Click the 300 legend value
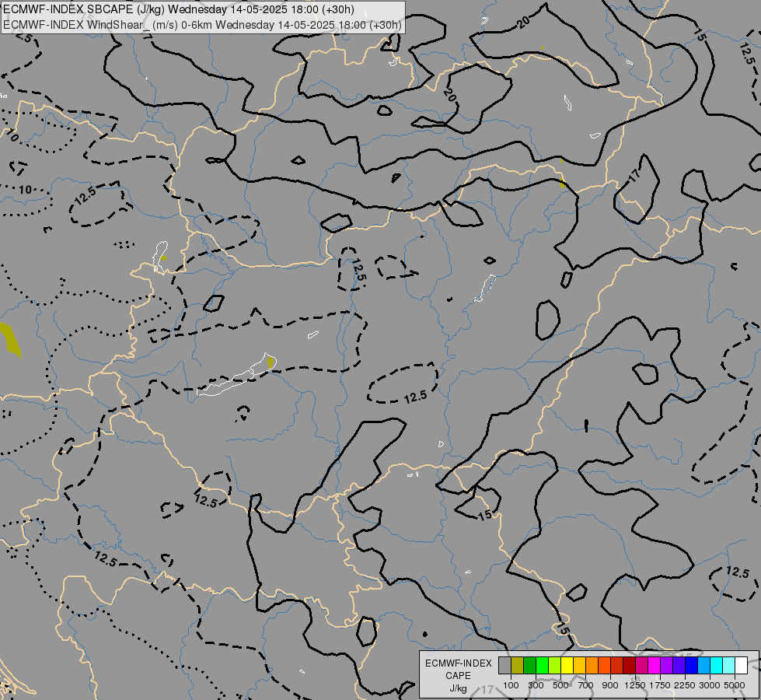 coord(536,685)
